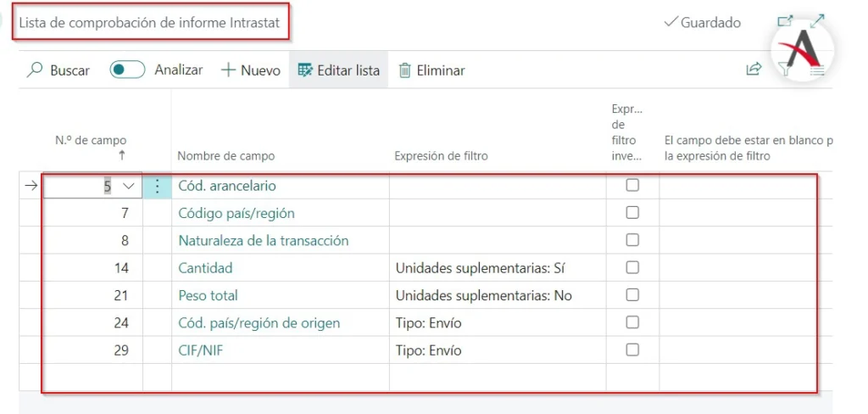Sort by N.º de campo column header
Image resolution: width=868 pixels, height=414 pixels.
91,142
